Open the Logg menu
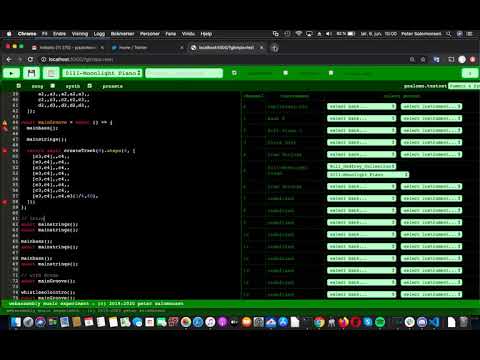The width and height of the screenshot is (480, 360). [99, 34]
